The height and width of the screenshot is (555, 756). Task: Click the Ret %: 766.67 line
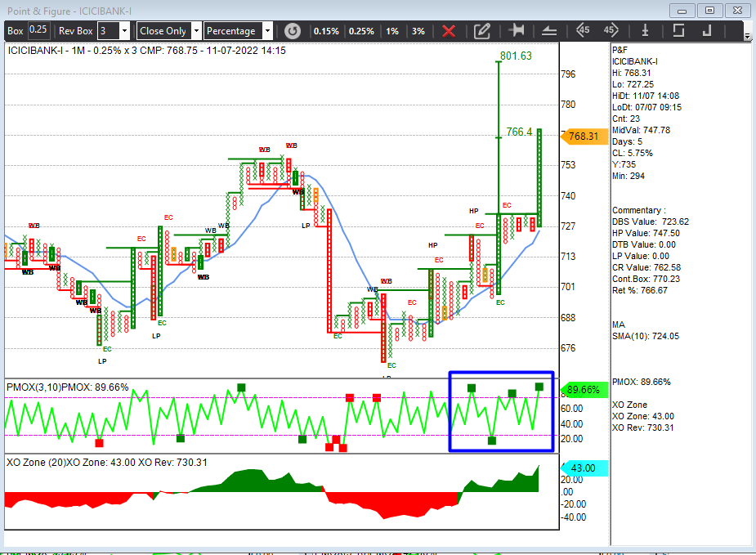pos(640,290)
